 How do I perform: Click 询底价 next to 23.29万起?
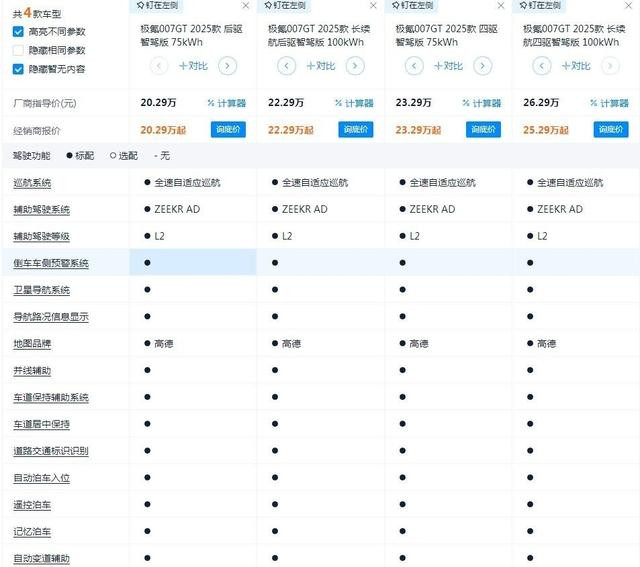(x=483, y=129)
